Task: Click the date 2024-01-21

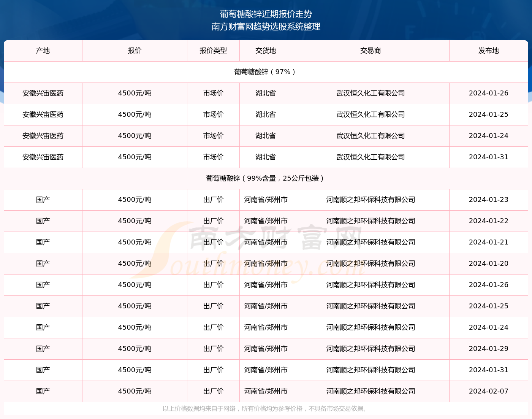Action: point(488,242)
